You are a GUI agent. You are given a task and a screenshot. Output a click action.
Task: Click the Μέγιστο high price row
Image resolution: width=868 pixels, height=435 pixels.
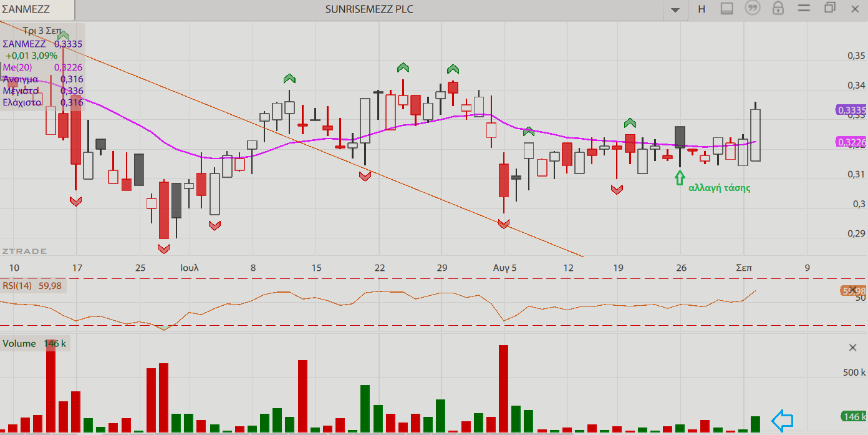point(42,91)
